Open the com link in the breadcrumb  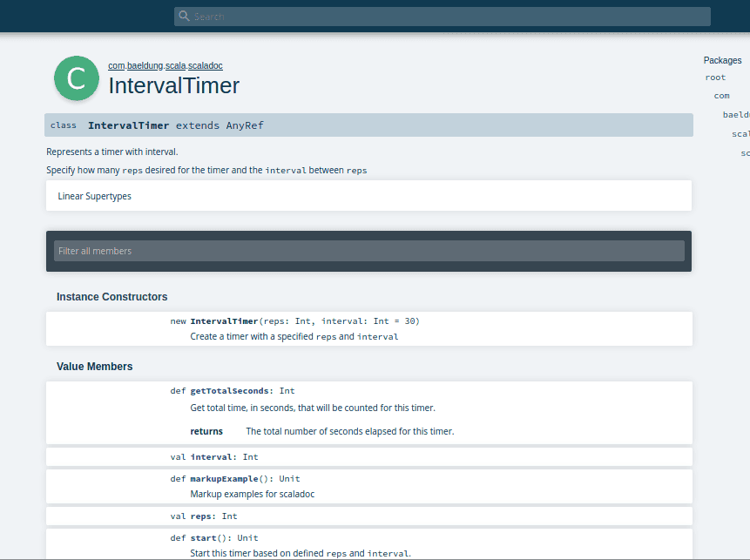tap(116, 66)
